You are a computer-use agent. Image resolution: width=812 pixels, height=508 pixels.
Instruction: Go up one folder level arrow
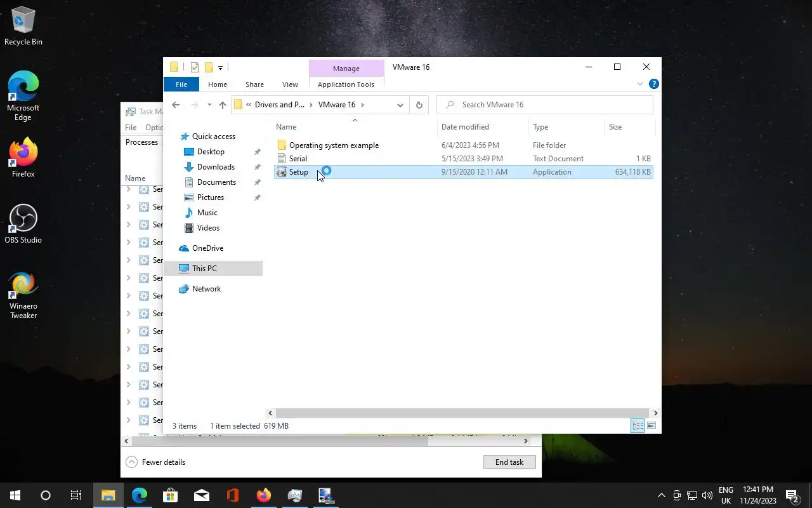click(x=222, y=105)
